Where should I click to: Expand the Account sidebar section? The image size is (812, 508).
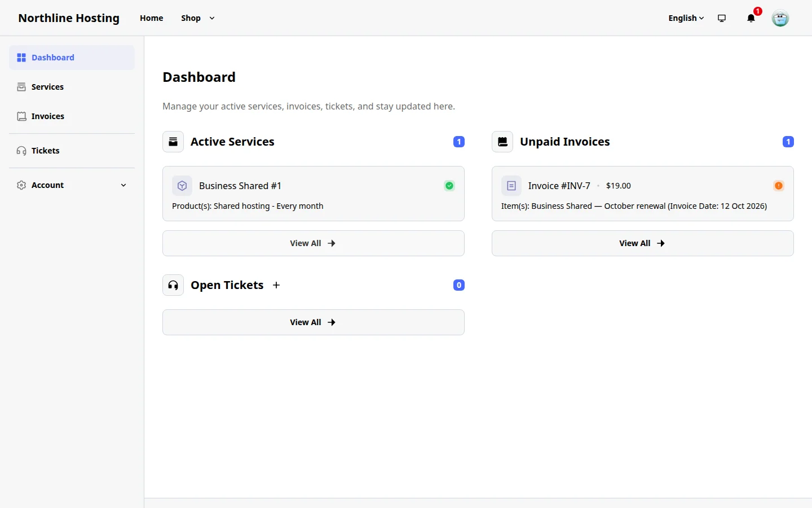coord(72,185)
